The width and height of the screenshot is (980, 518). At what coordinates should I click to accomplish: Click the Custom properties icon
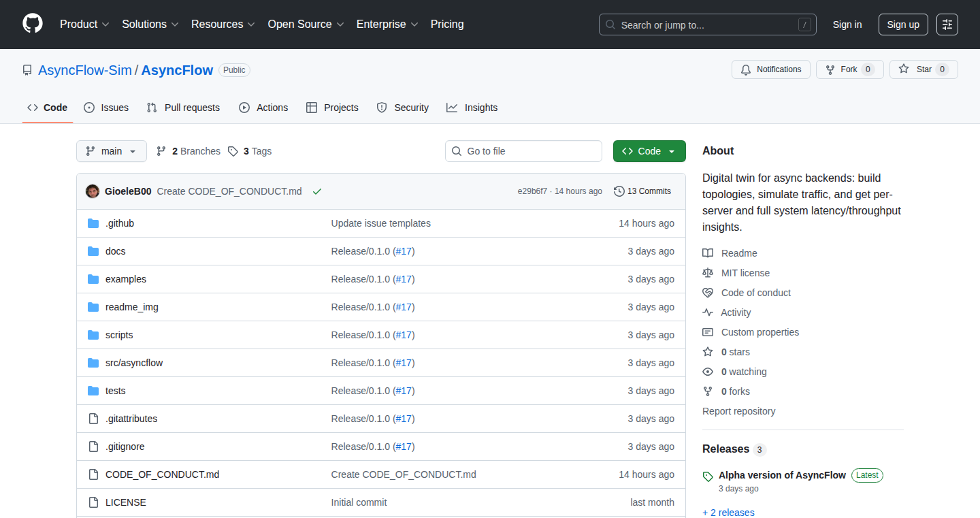coord(708,332)
